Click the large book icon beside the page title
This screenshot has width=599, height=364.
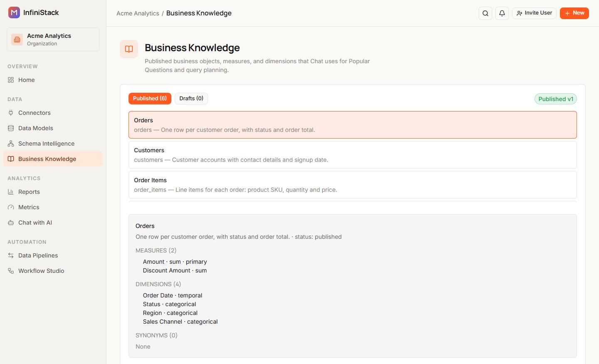click(129, 49)
